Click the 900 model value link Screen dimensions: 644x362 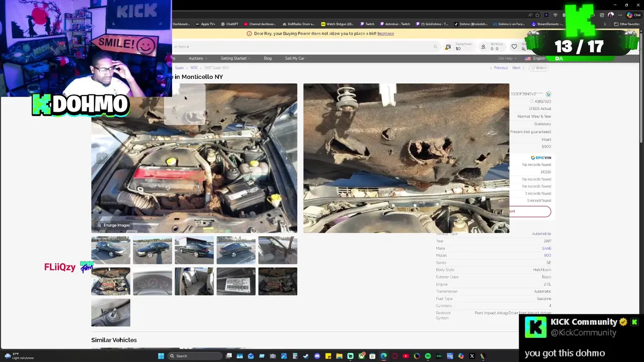pyautogui.click(x=547, y=255)
